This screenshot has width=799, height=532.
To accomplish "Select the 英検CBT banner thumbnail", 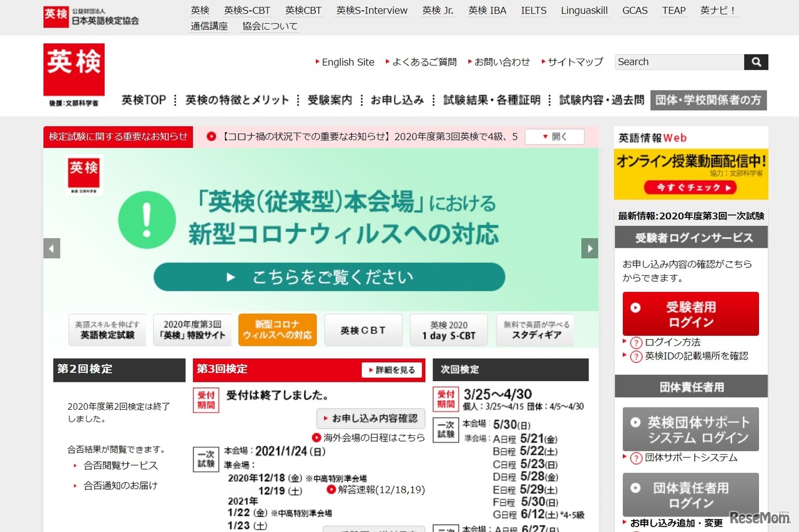I will (363, 330).
